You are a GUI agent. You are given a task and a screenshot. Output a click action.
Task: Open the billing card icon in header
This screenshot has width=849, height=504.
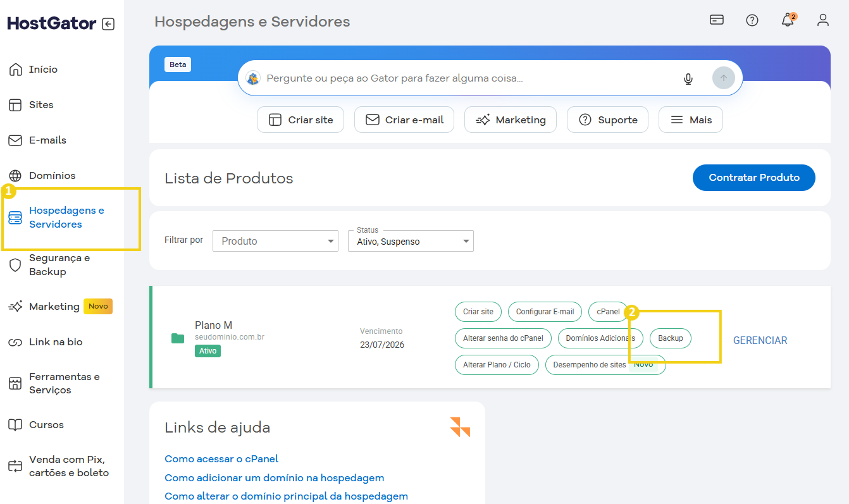click(x=717, y=20)
